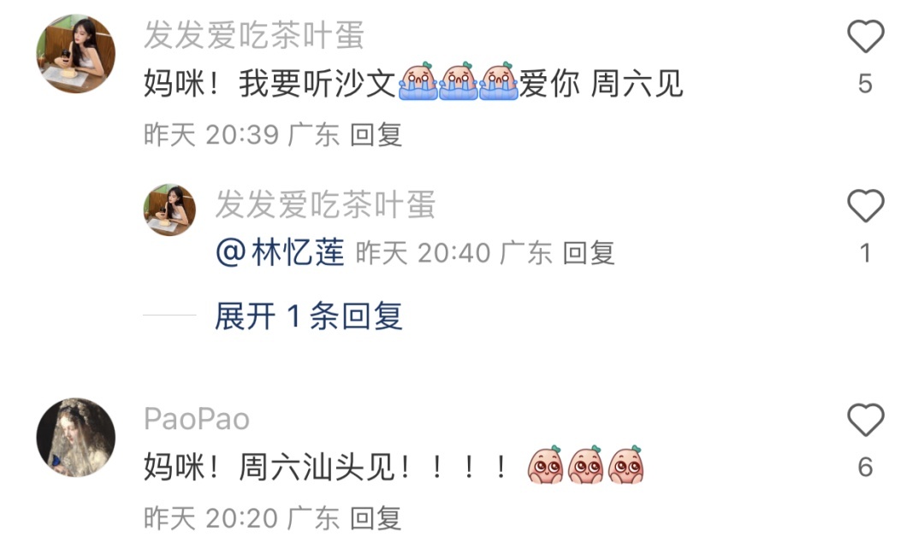
Task: Open username 发发爱吃茶叶蛋 on nested reply
Action: (x=325, y=204)
